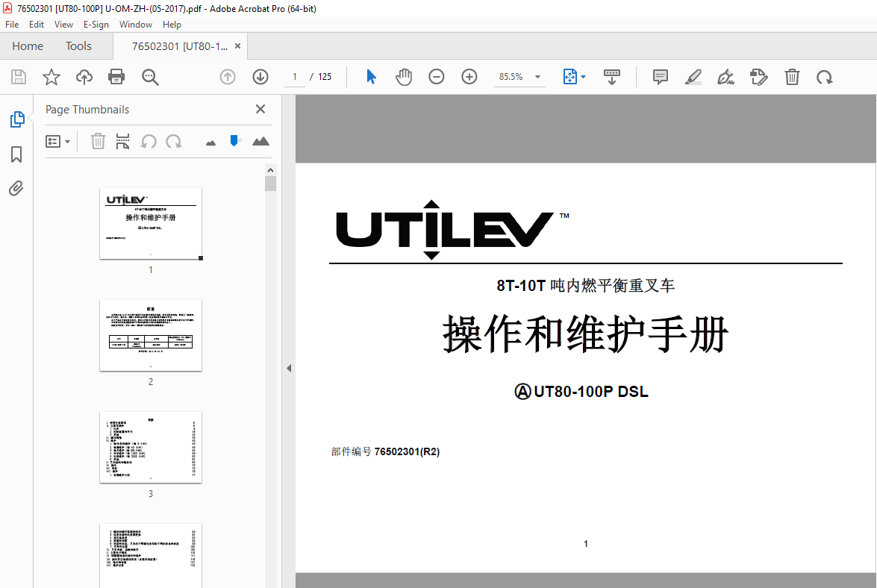Select the fourth page thumbnail
This screenshot has width=877, height=588.
pos(151,556)
